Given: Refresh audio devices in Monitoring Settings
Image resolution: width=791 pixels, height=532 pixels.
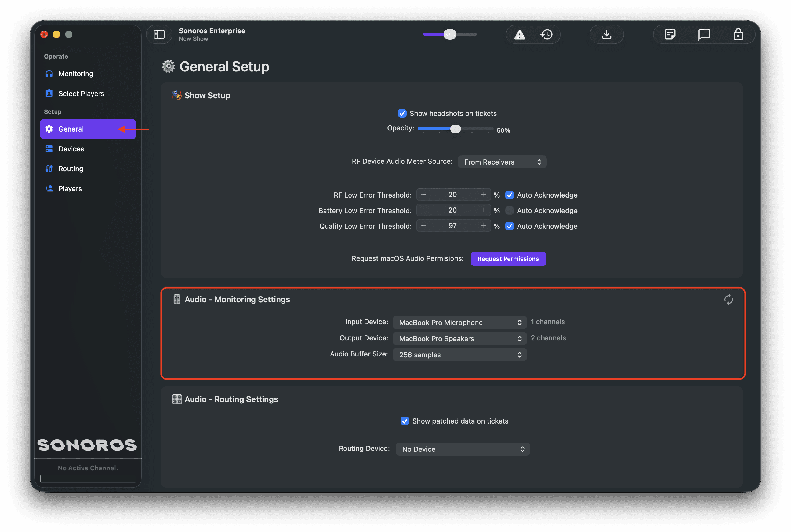Looking at the screenshot, I should point(728,300).
